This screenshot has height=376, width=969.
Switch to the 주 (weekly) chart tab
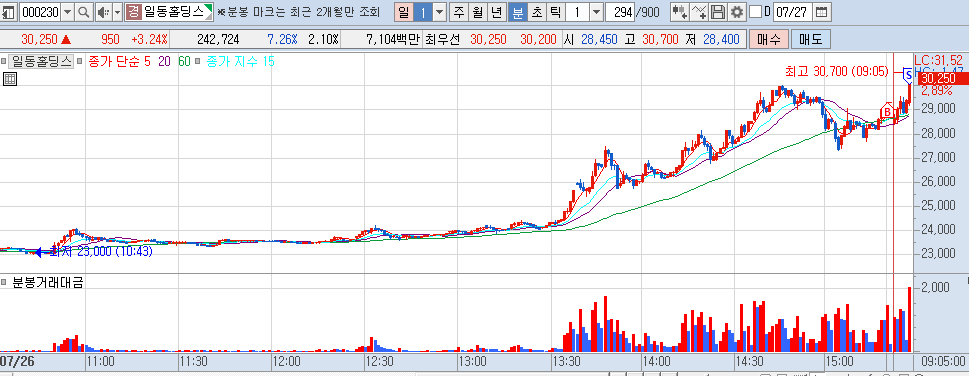(459, 12)
